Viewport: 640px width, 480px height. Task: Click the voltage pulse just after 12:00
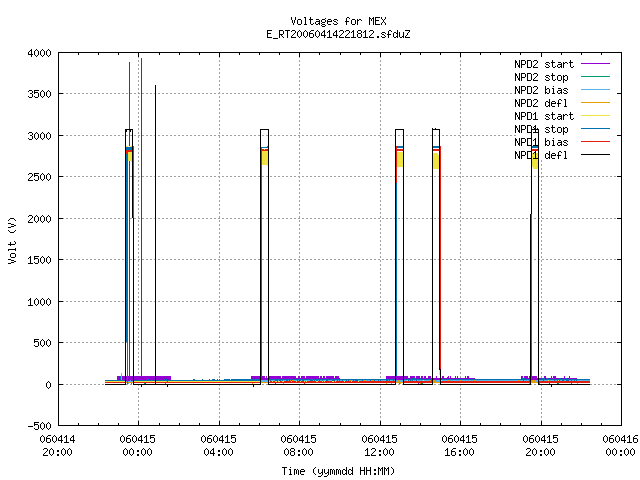pos(400,257)
